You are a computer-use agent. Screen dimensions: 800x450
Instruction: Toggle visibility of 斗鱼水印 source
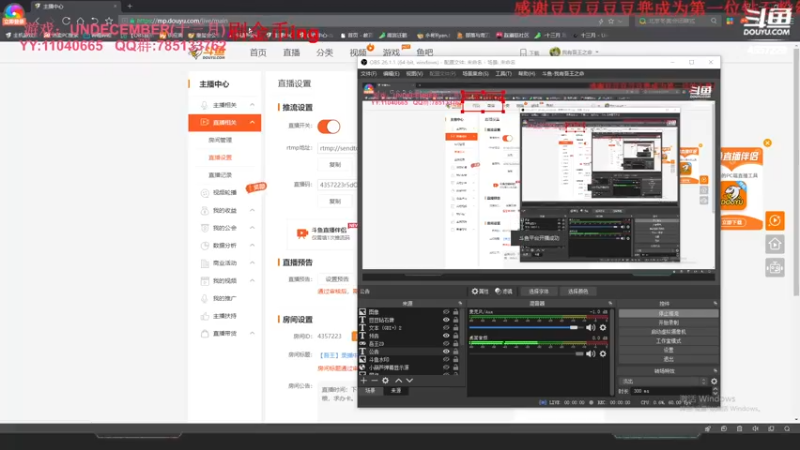tap(446, 360)
